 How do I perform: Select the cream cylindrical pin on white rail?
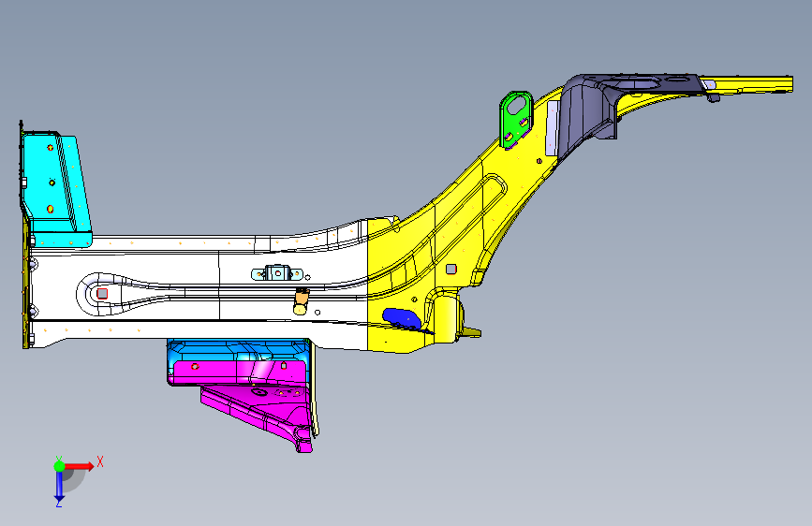301,301
